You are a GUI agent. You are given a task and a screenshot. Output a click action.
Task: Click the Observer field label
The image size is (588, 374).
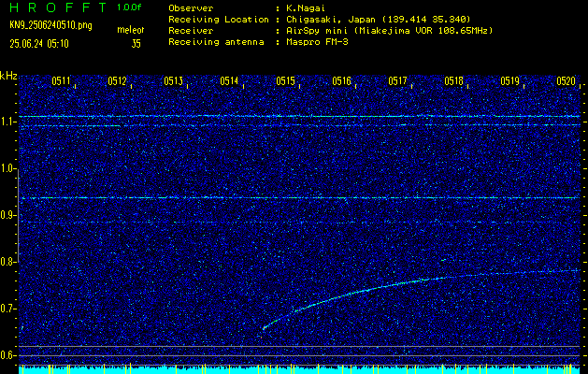(x=191, y=7)
